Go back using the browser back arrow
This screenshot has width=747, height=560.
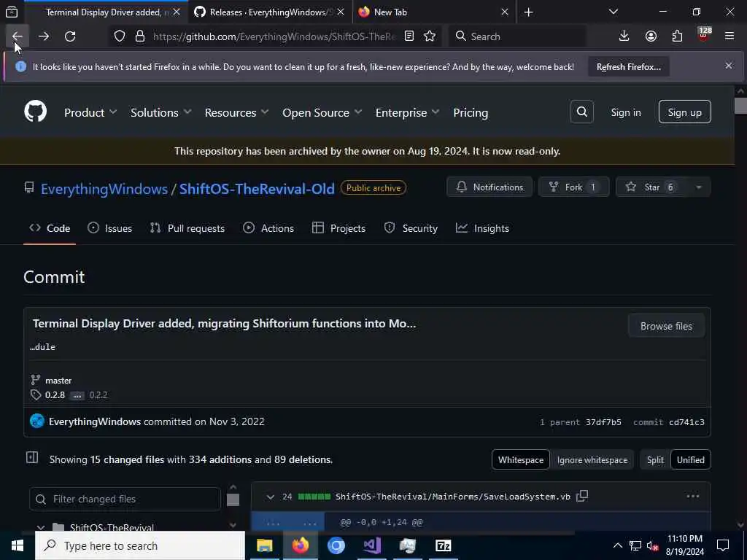tap(18, 36)
